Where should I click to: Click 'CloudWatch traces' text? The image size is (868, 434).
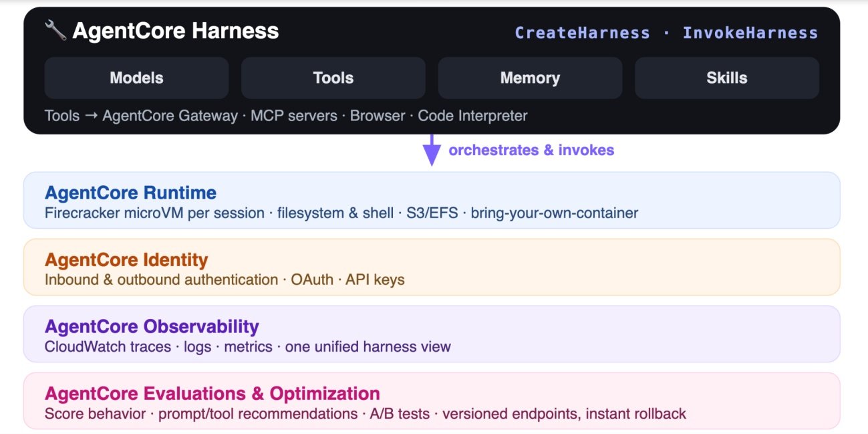(106, 346)
